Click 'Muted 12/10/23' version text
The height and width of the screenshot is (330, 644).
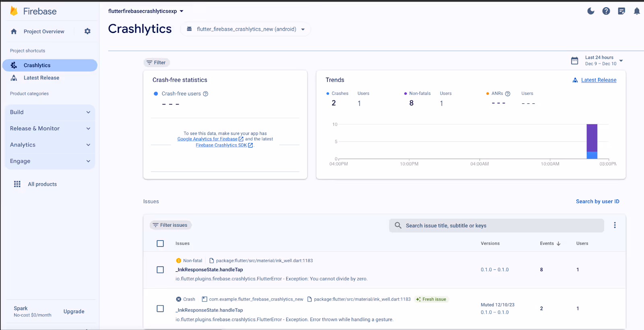click(497, 305)
